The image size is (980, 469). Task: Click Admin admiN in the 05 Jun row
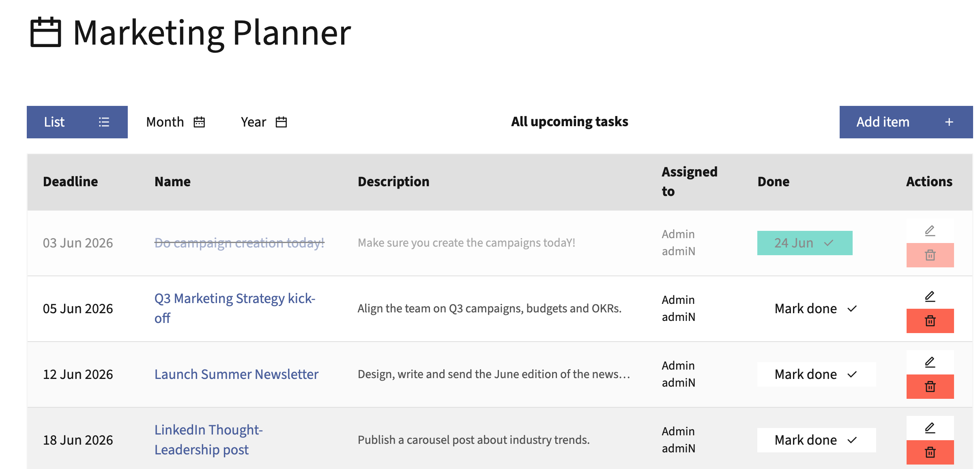click(x=679, y=308)
